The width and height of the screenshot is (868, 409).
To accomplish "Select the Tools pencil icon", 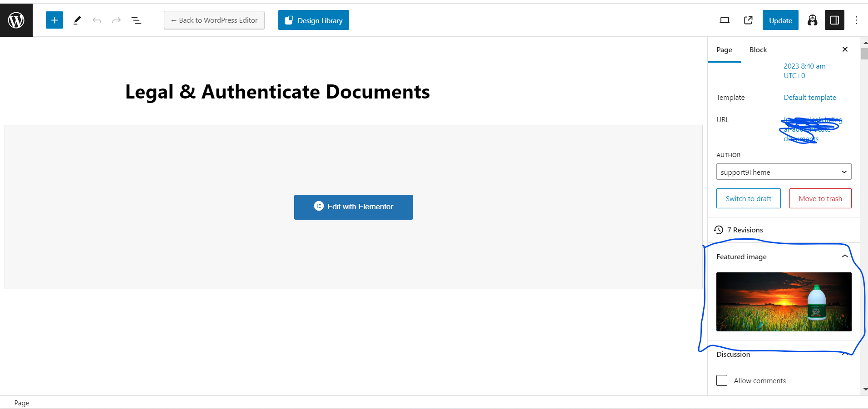I will [x=77, y=20].
